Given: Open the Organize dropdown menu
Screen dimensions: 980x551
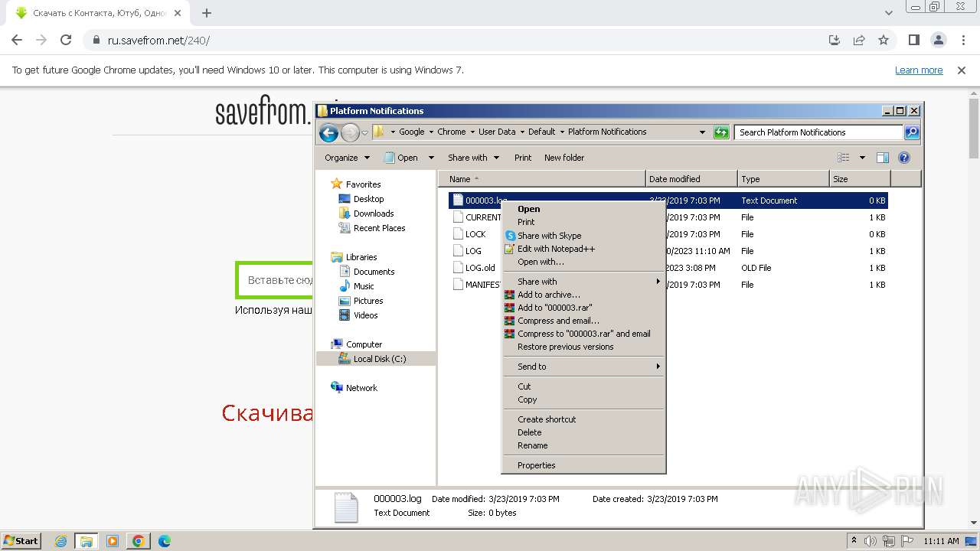Looking at the screenshot, I should tap(347, 158).
